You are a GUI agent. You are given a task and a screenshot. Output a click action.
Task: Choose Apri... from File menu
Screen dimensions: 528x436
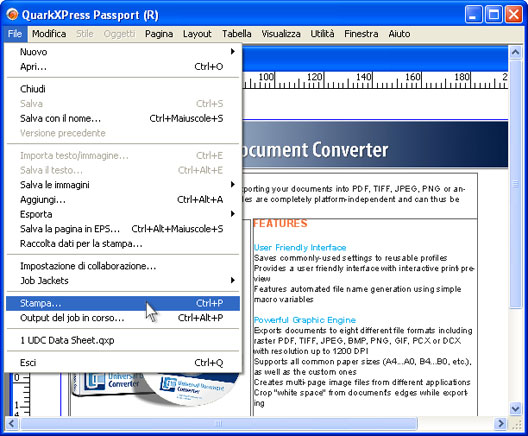click(123, 67)
